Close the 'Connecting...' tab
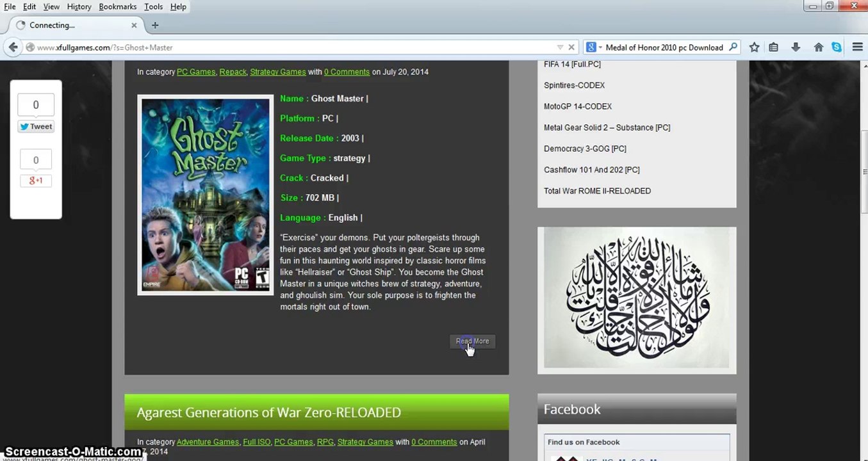 tap(134, 26)
